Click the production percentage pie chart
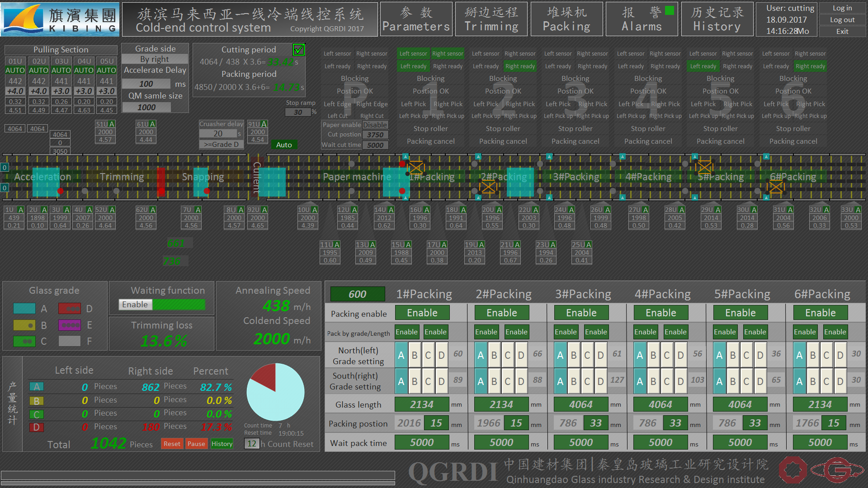The height and width of the screenshot is (488, 868). tap(275, 392)
